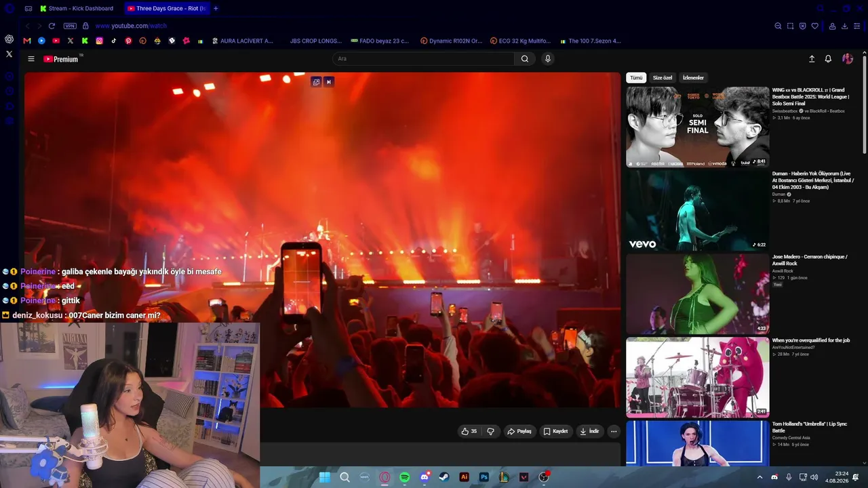Viewport: 868px width, 488px height.
Task: Click the YouTube search input field
Action: pyautogui.click(x=424, y=59)
